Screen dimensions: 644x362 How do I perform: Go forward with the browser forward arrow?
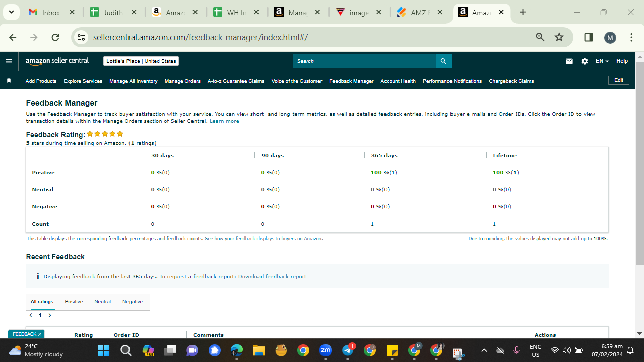coord(34,37)
